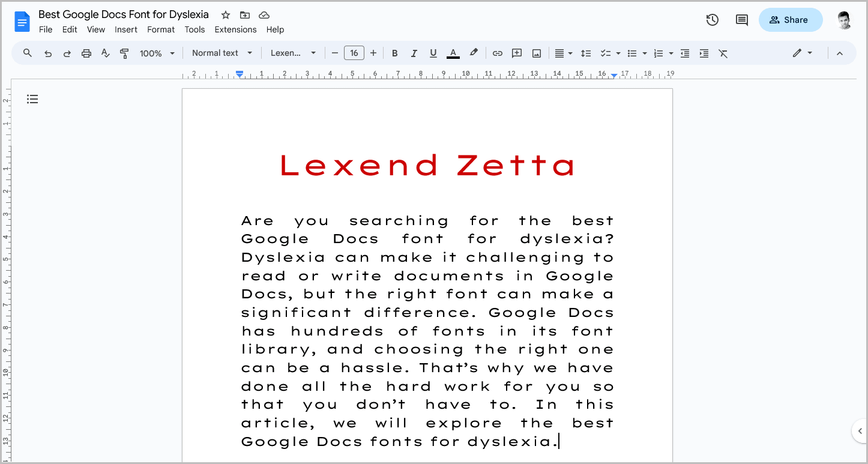Open line and paragraph spacing
This screenshot has height=464, width=868.
[x=586, y=53]
